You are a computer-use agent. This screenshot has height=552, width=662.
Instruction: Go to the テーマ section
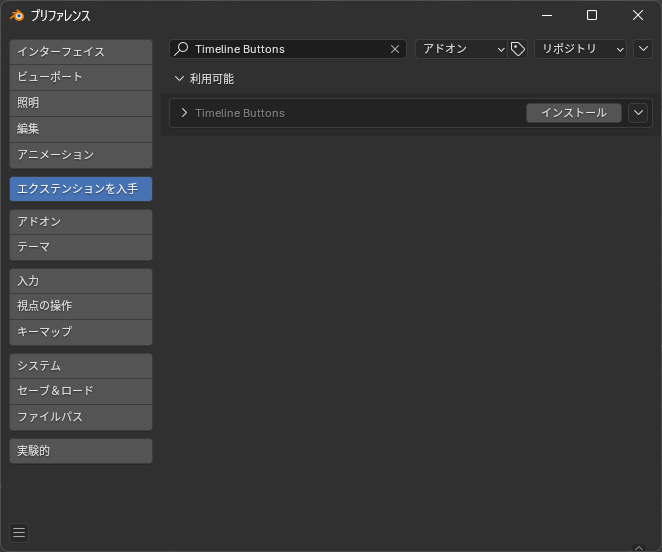point(81,247)
